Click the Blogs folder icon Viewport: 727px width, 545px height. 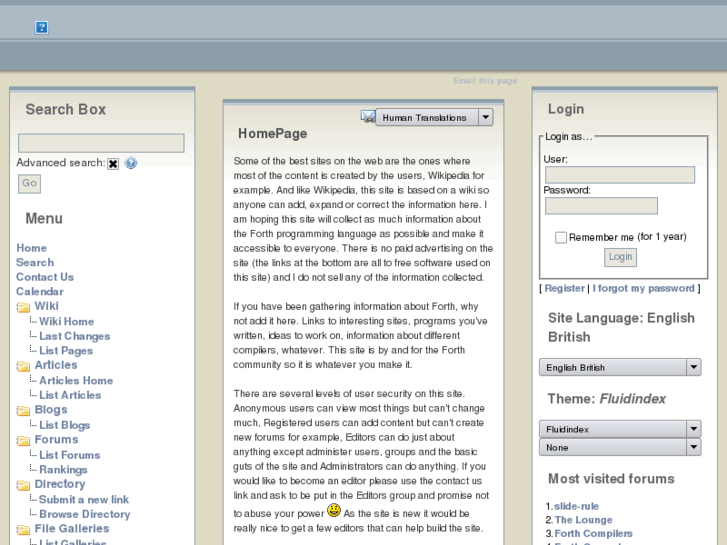[x=23, y=410]
